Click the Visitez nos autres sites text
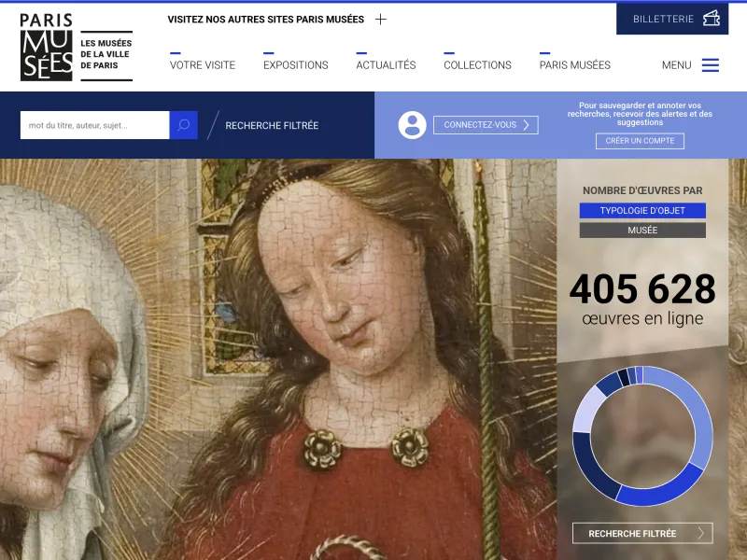The height and width of the screenshot is (560, 747). tap(265, 19)
